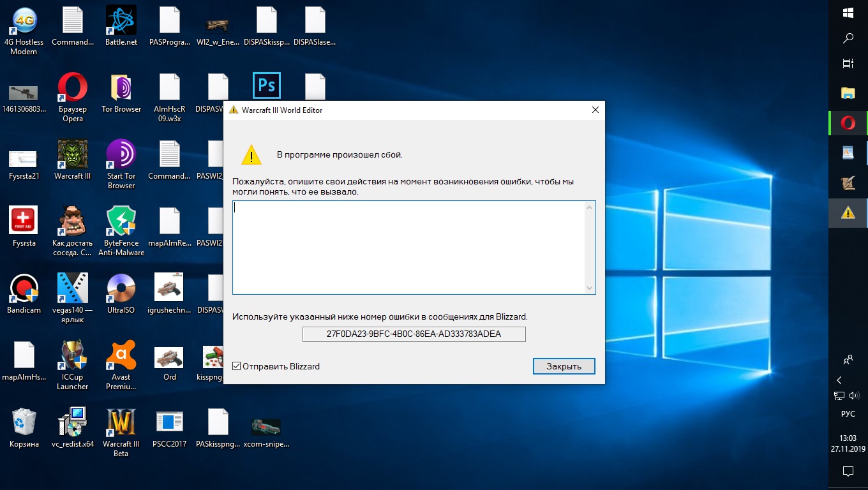
Task: Select the mapAlmHs... file icon
Action: click(x=24, y=362)
